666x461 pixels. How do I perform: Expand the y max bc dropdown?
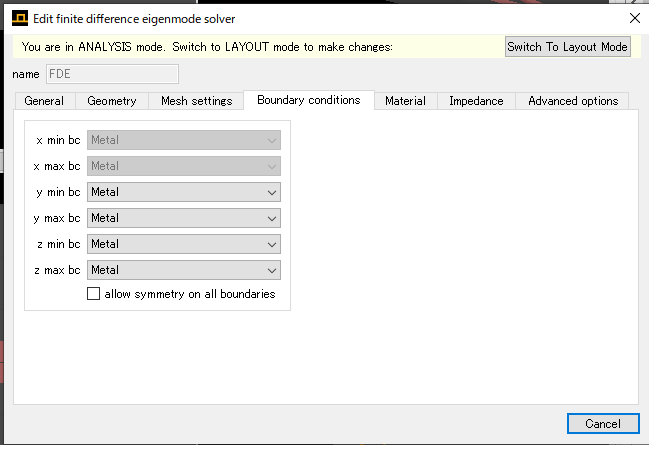point(183,218)
